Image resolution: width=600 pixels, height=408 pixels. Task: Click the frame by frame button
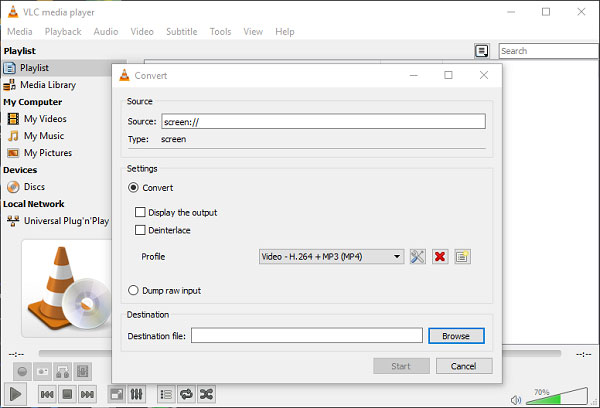[83, 371]
